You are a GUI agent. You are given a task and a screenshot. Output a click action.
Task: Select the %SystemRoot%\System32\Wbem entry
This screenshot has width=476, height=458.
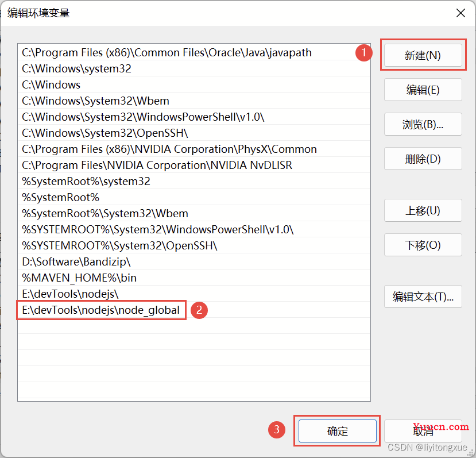point(194,214)
